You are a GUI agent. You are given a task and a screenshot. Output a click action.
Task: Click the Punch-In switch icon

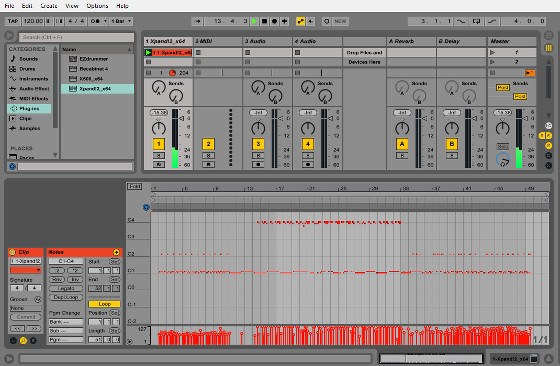461,21
